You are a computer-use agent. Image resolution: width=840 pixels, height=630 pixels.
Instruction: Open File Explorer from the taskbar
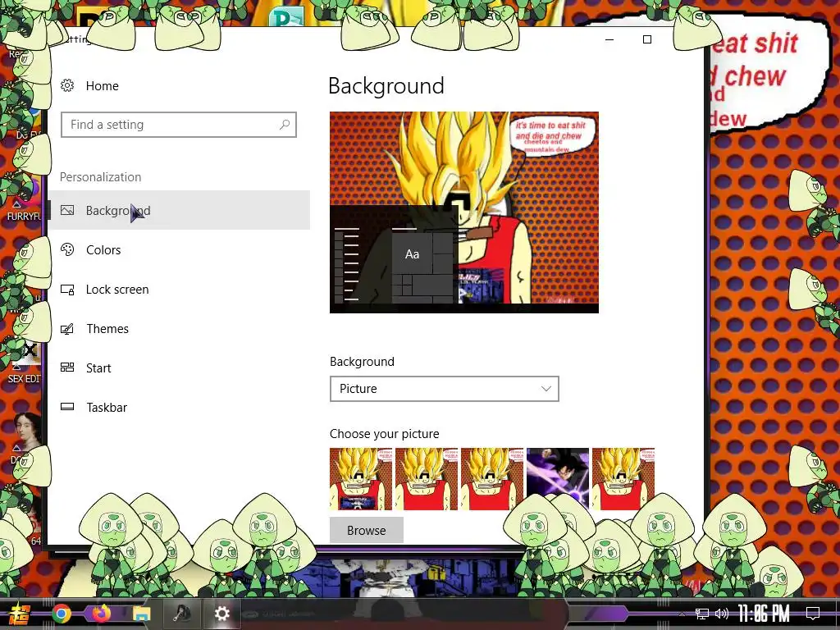click(142, 614)
